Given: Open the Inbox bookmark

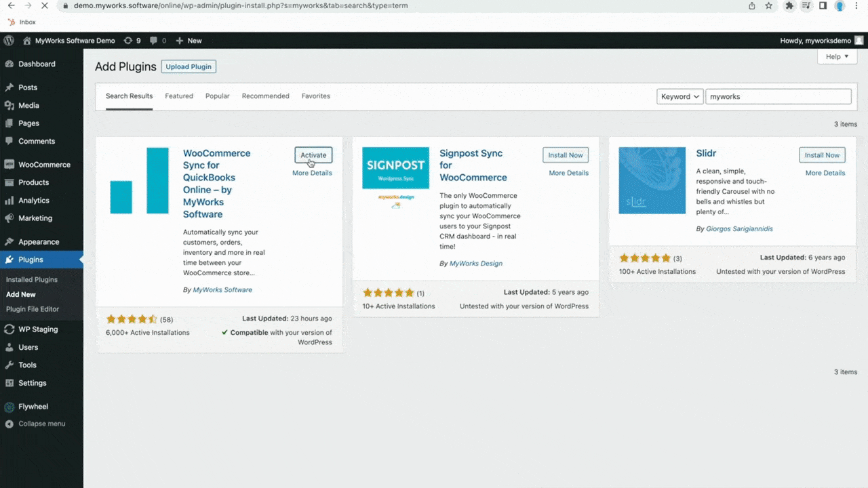Looking at the screenshot, I should coord(22,22).
